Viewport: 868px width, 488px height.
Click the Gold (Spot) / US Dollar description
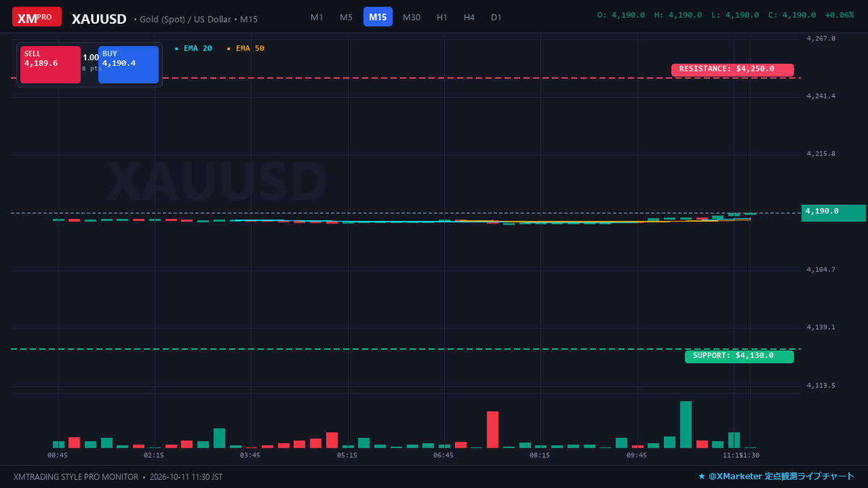tap(195, 19)
